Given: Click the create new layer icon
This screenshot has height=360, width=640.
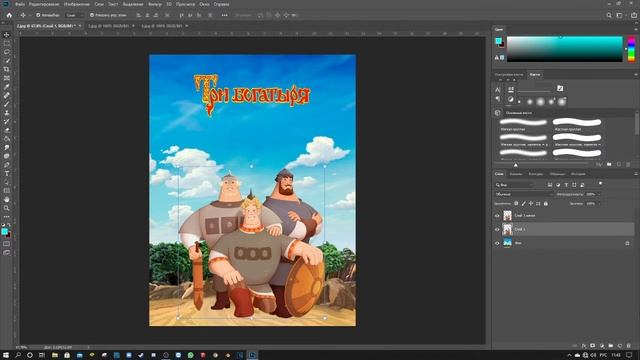Looking at the screenshot, I should [620, 346].
